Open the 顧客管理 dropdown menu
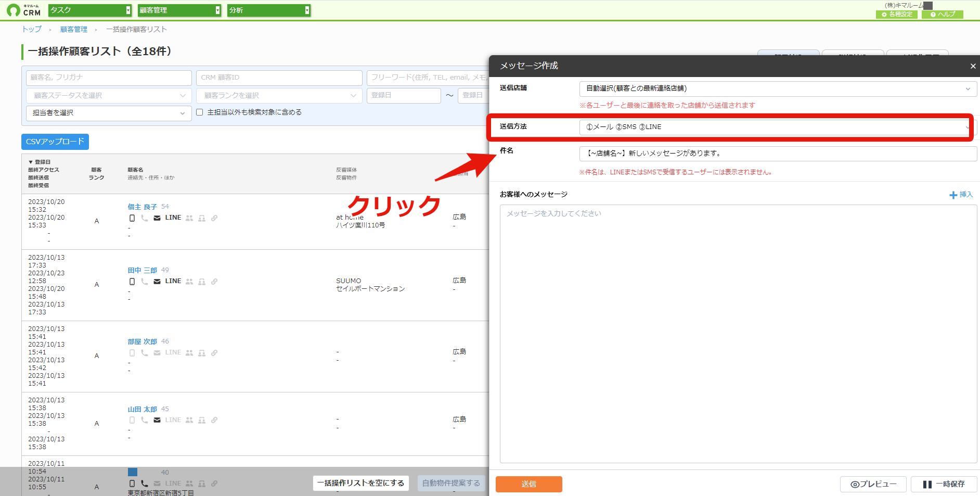 pyautogui.click(x=179, y=10)
